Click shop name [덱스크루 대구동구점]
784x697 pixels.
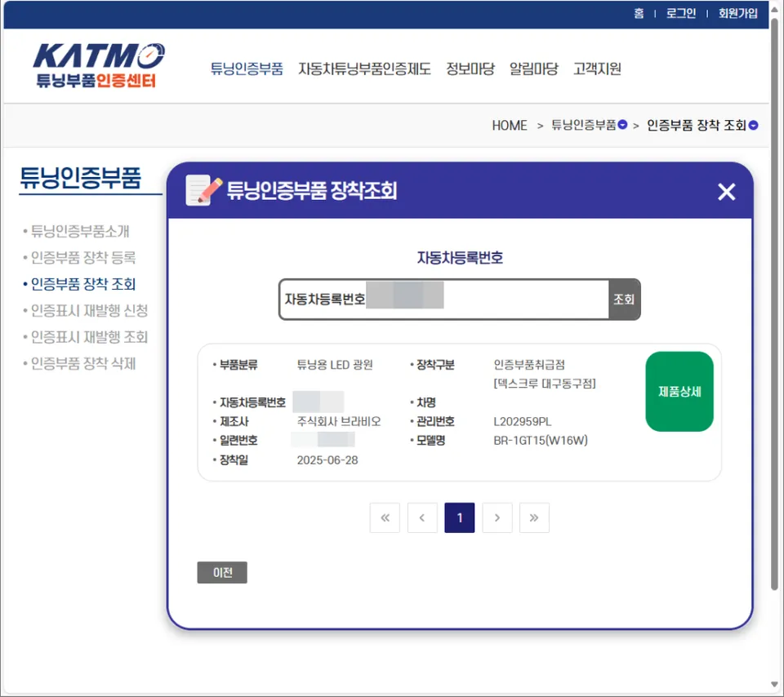click(545, 384)
